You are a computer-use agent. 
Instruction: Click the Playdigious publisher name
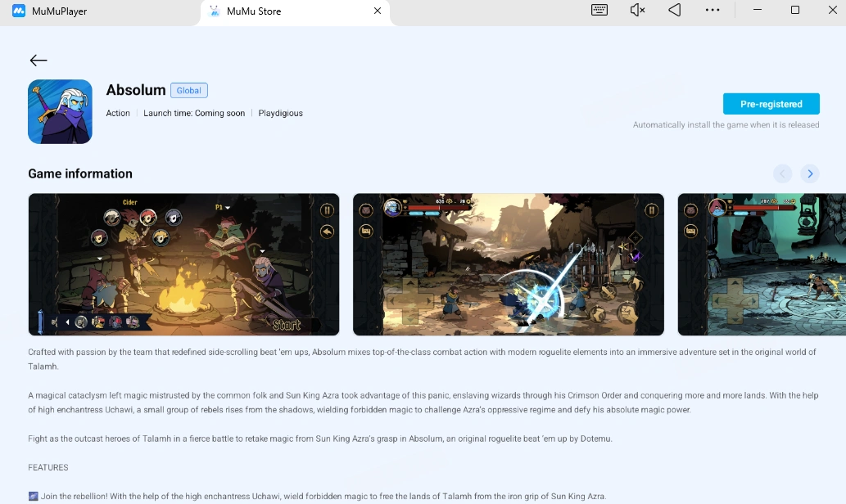coord(281,113)
